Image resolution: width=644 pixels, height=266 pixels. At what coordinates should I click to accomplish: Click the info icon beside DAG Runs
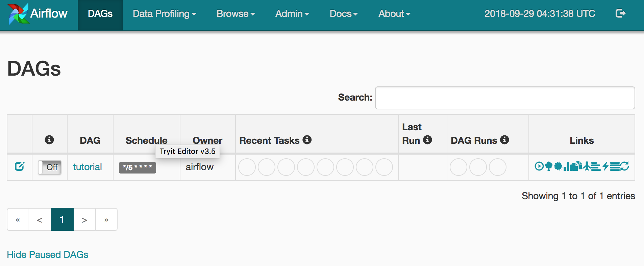[x=504, y=140]
